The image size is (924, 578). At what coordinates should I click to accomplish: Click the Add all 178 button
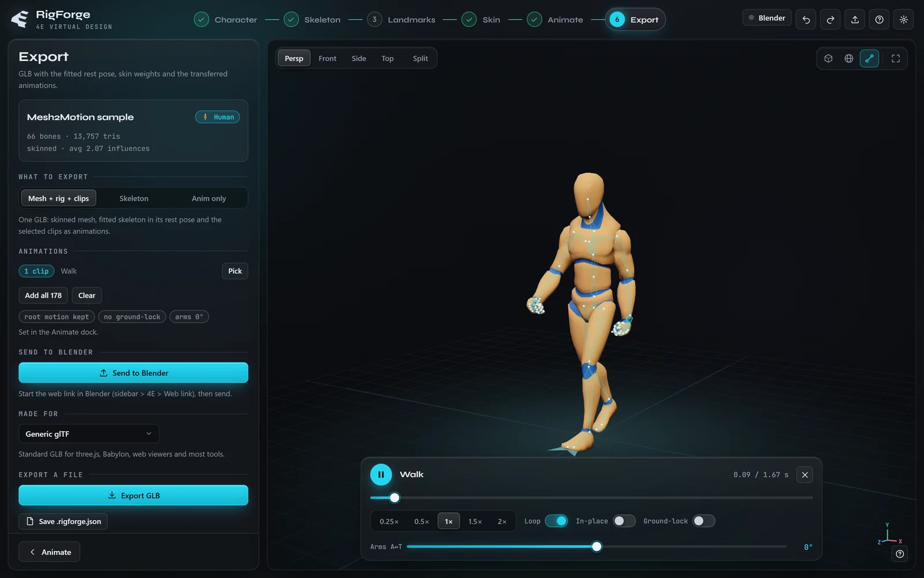click(43, 295)
